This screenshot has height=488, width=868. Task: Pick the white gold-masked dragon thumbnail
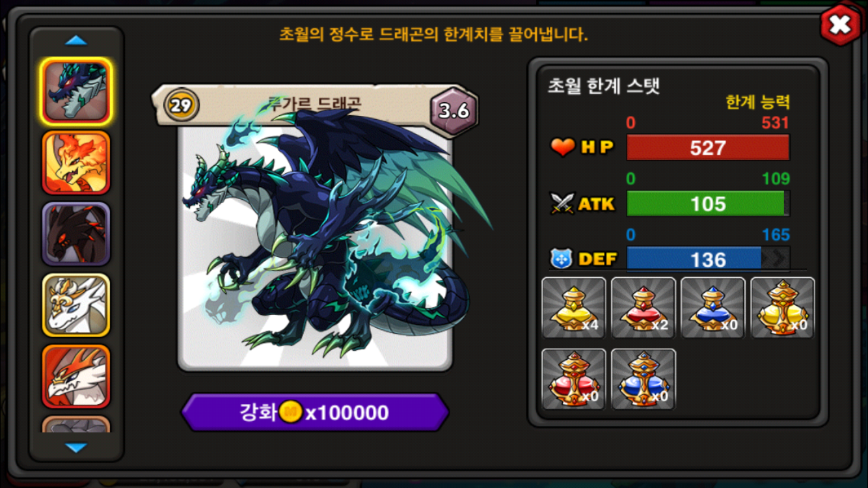click(76, 305)
